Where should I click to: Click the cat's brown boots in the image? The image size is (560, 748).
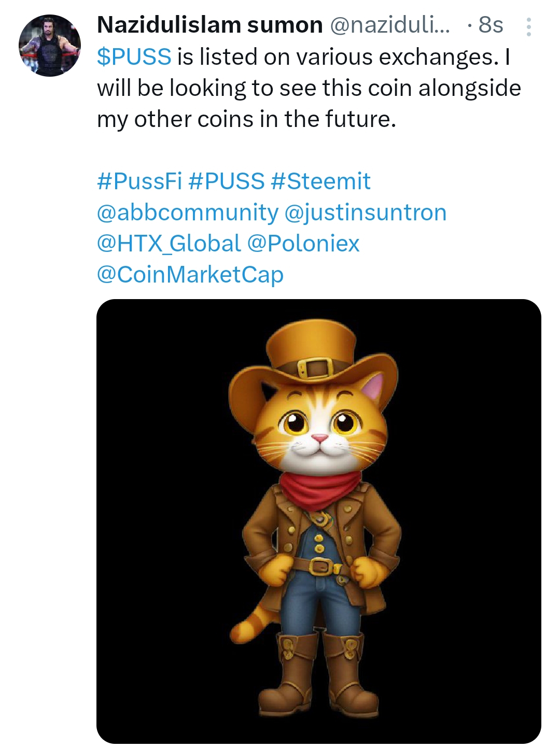(x=319, y=669)
